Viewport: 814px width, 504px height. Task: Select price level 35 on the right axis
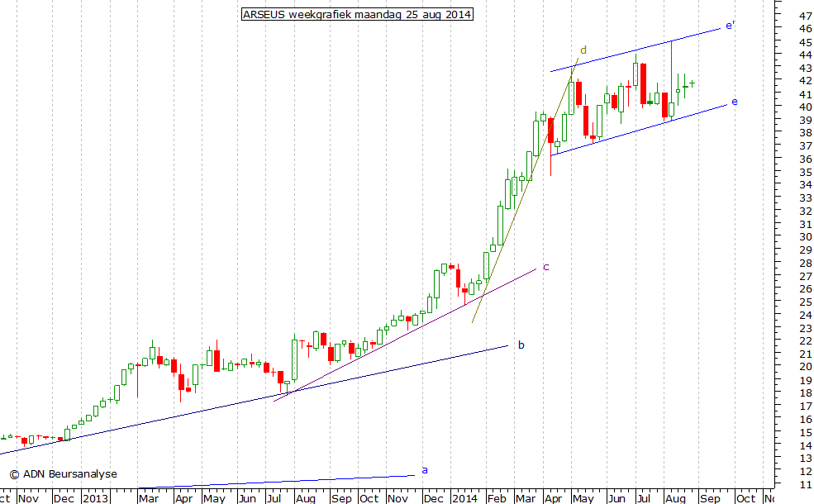click(x=804, y=172)
